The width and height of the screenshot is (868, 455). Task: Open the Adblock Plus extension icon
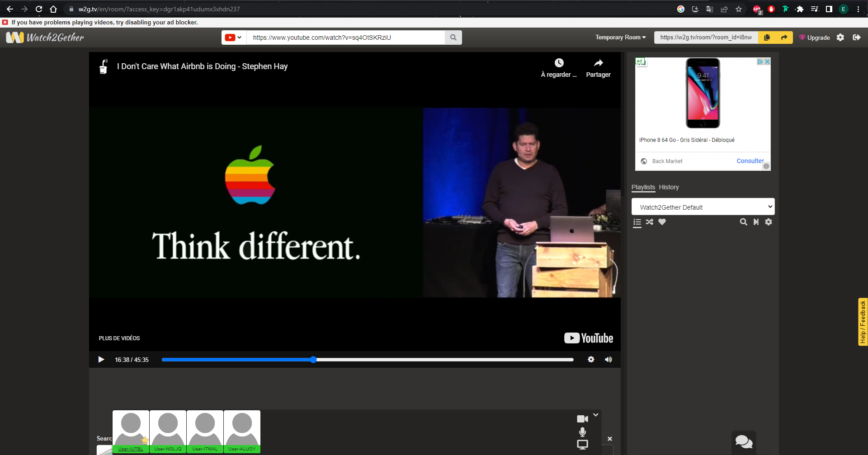[757, 9]
